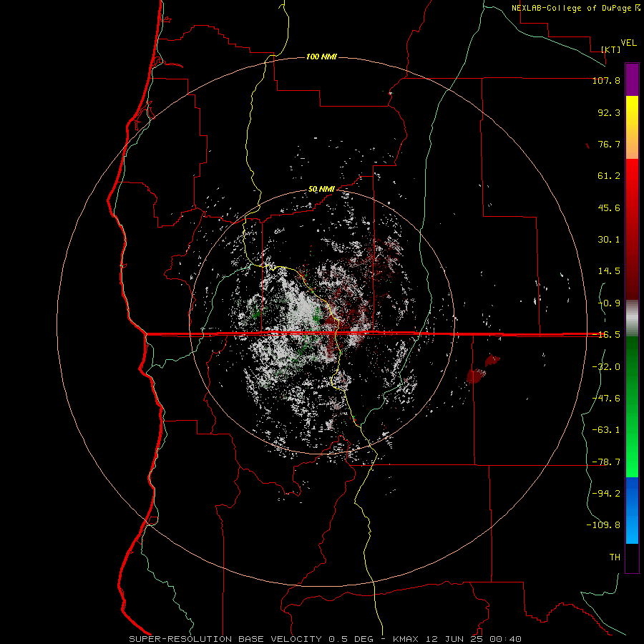The image size is (644, 644).
Task: Click the 92.3 velocity scale value
Action: (x=609, y=112)
